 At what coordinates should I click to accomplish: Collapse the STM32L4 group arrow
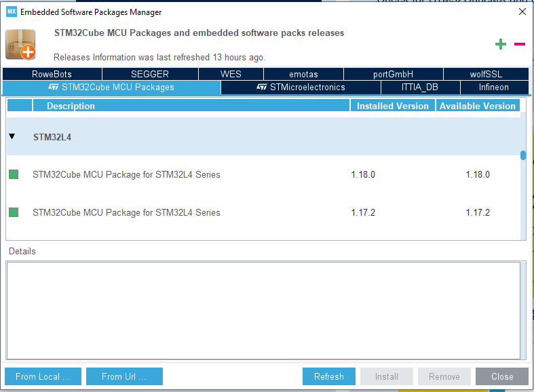coord(12,136)
